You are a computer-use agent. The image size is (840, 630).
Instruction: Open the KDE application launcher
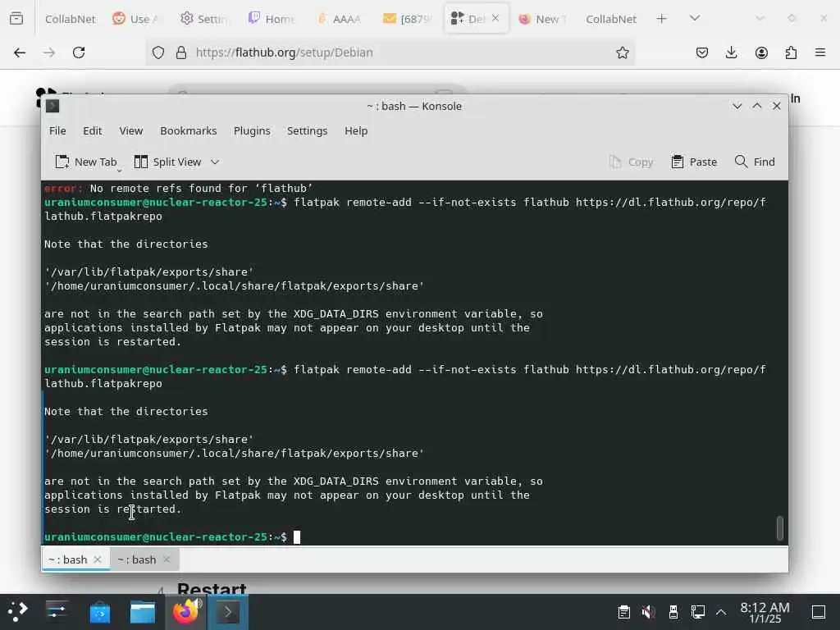coord(18,611)
